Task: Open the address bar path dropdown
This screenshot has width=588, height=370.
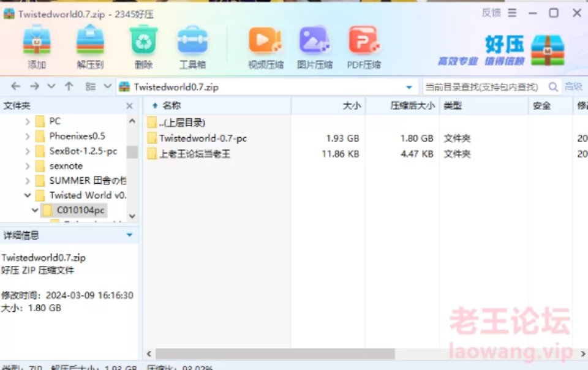Action: (x=409, y=87)
